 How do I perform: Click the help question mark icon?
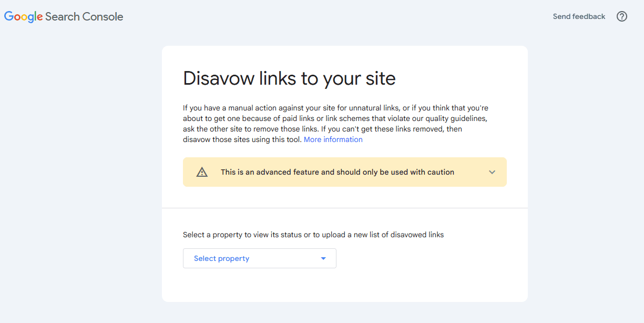(622, 16)
